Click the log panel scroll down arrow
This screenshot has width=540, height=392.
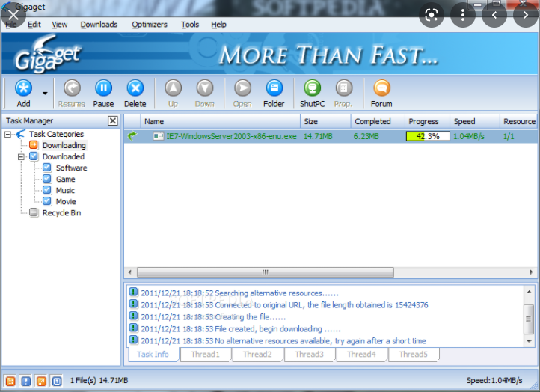[529, 341]
